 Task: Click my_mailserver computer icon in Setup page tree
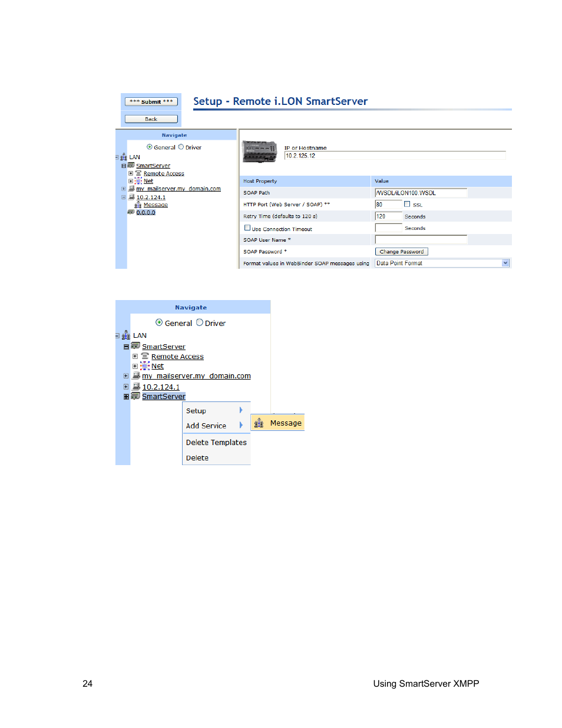tap(131, 189)
